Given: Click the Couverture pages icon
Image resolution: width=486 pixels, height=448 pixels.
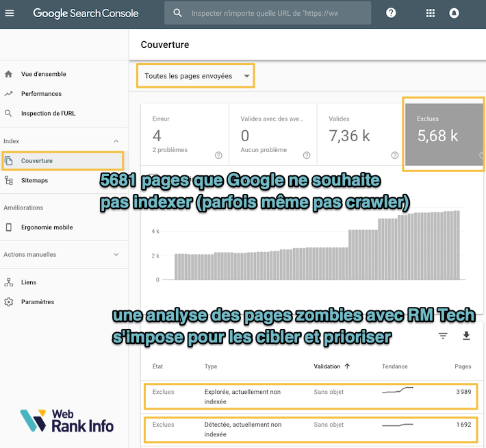Looking at the screenshot, I should (9, 161).
